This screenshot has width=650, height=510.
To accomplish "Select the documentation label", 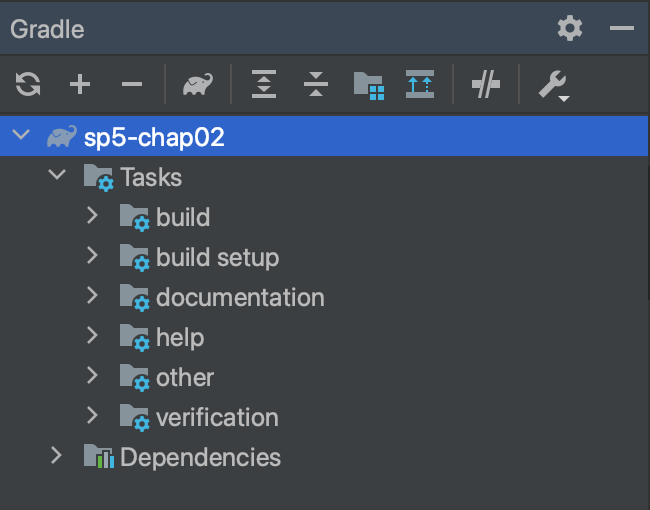I will pos(240,297).
